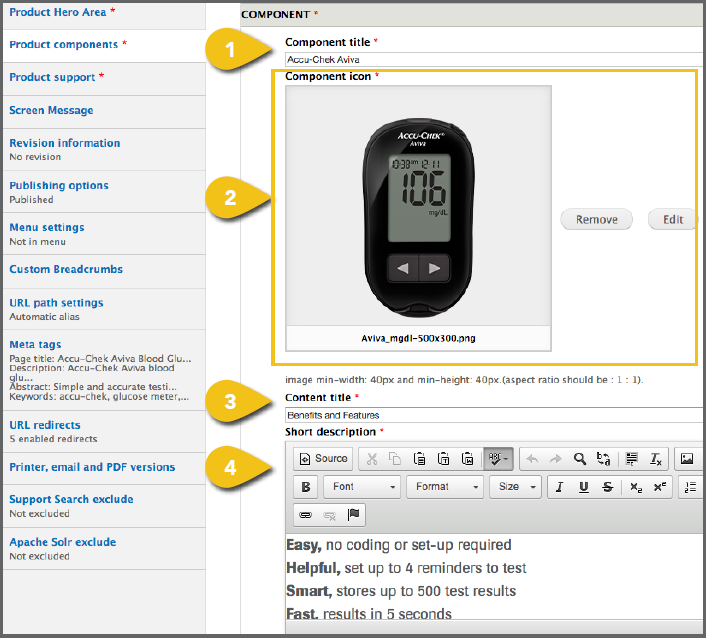Toggle Underline formatting
This screenshot has height=638, width=706.
pos(584,487)
